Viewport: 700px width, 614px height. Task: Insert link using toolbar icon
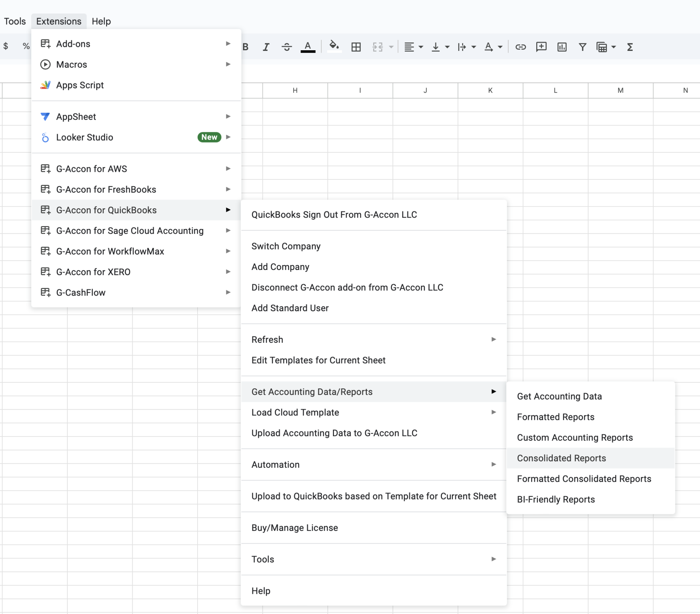point(520,47)
